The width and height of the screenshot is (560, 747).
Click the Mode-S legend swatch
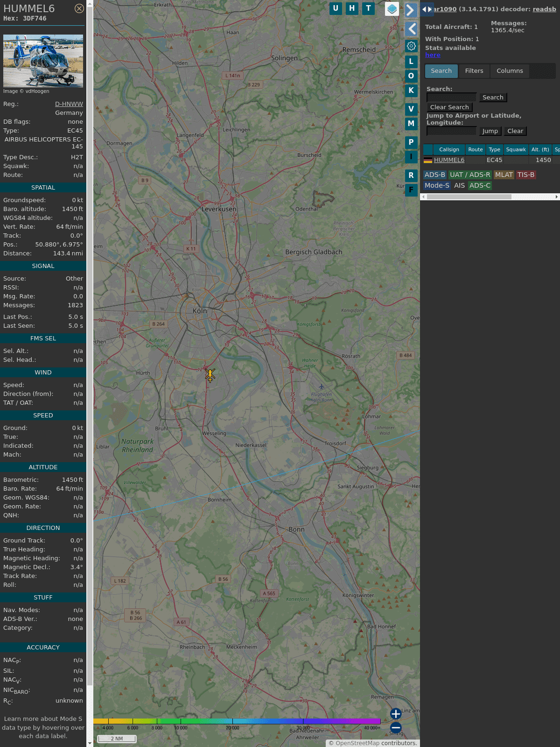[437, 186]
